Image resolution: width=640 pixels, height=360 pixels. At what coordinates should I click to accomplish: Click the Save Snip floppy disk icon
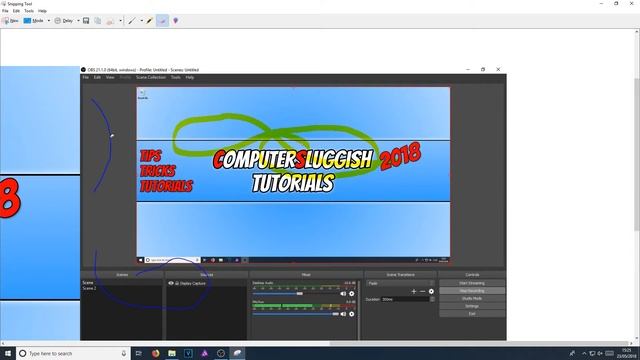pos(86,20)
